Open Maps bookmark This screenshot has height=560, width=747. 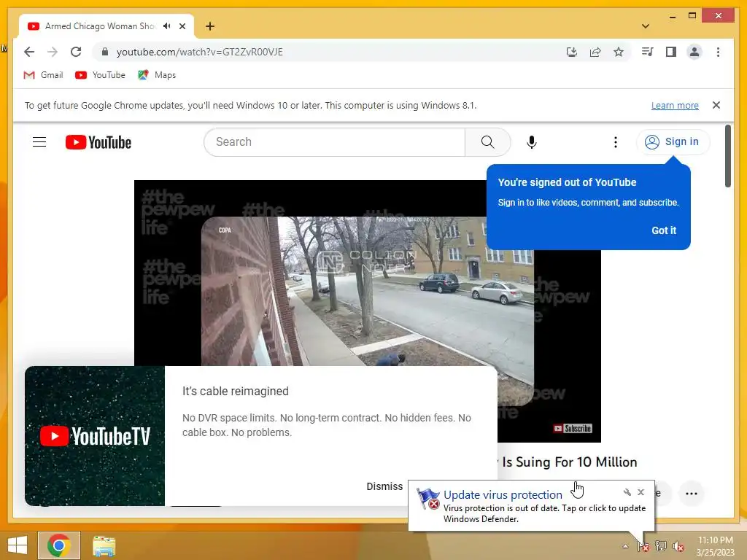click(x=157, y=75)
